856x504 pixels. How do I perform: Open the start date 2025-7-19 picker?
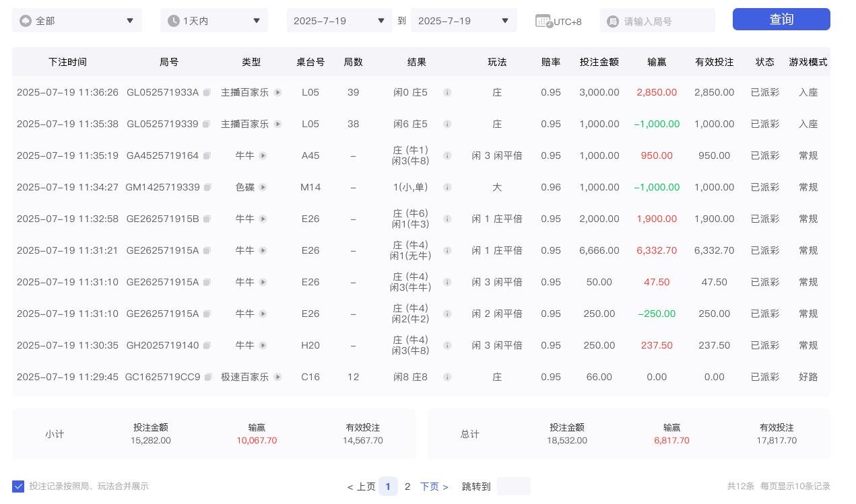(x=339, y=21)
